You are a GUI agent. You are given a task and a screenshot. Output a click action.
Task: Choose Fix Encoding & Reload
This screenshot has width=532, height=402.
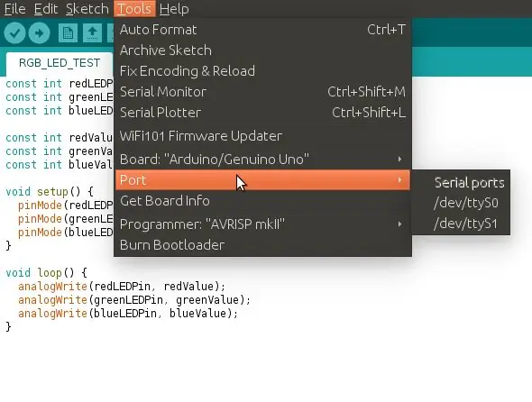click(262, 71)
